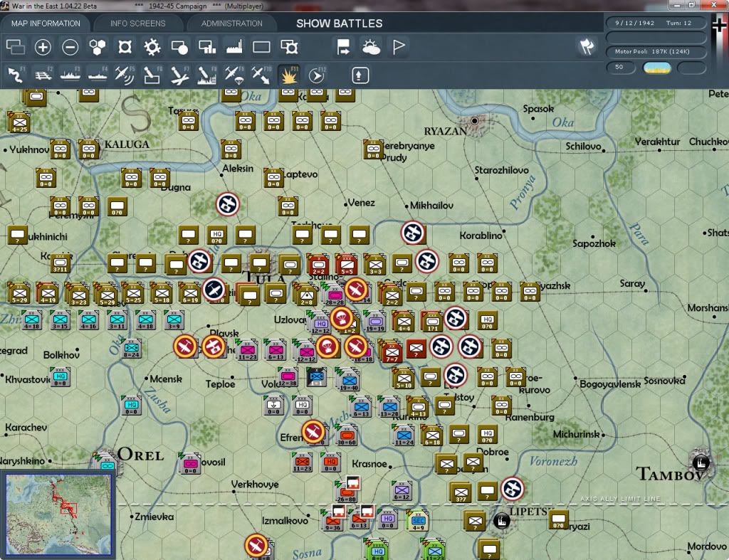Select pink HQ 0=0 near Novosil
Image resolution: width=729 pixels, height=560 pixels.
pyautogui.click(x=189, y=463)
